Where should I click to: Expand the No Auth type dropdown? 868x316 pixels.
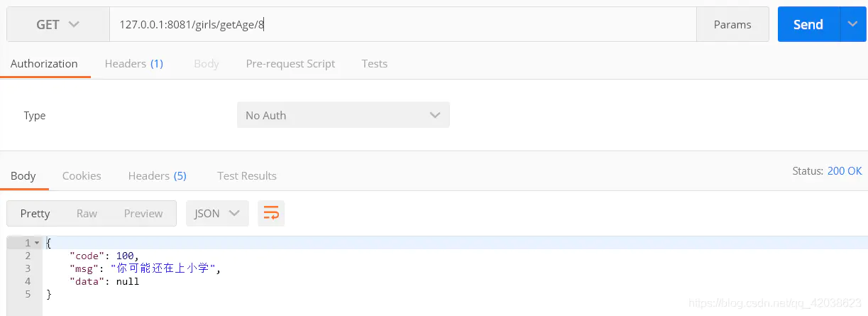pos(343,115)
